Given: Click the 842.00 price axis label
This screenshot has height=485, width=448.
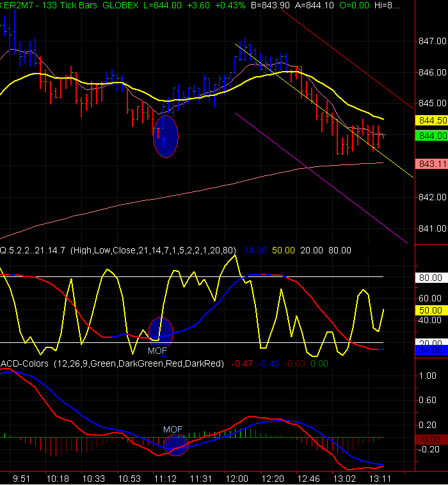Looking at the screenshot, I should 432,197.
